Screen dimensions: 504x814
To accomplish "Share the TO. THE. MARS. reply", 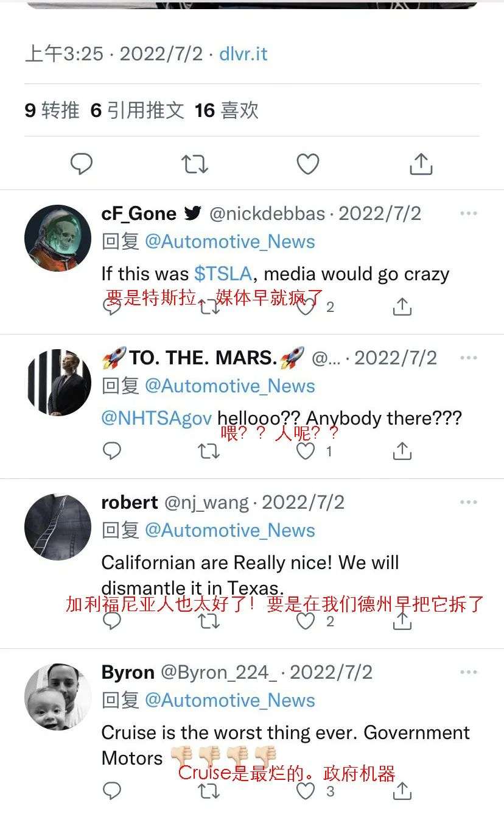I will 402,451.
